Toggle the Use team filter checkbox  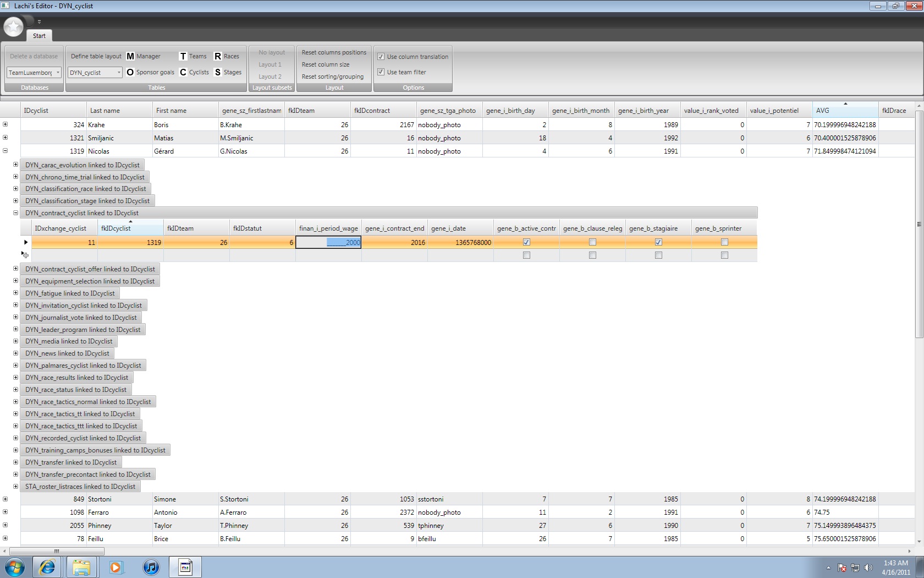click(381, 72)
